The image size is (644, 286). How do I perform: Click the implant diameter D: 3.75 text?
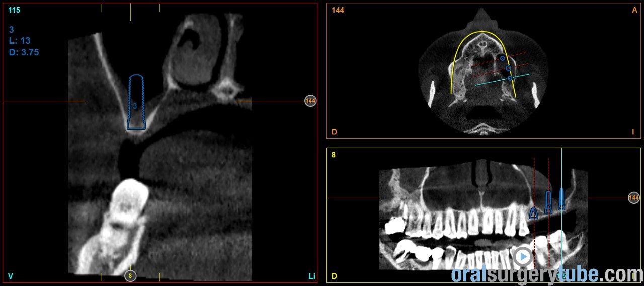point(24,52)
